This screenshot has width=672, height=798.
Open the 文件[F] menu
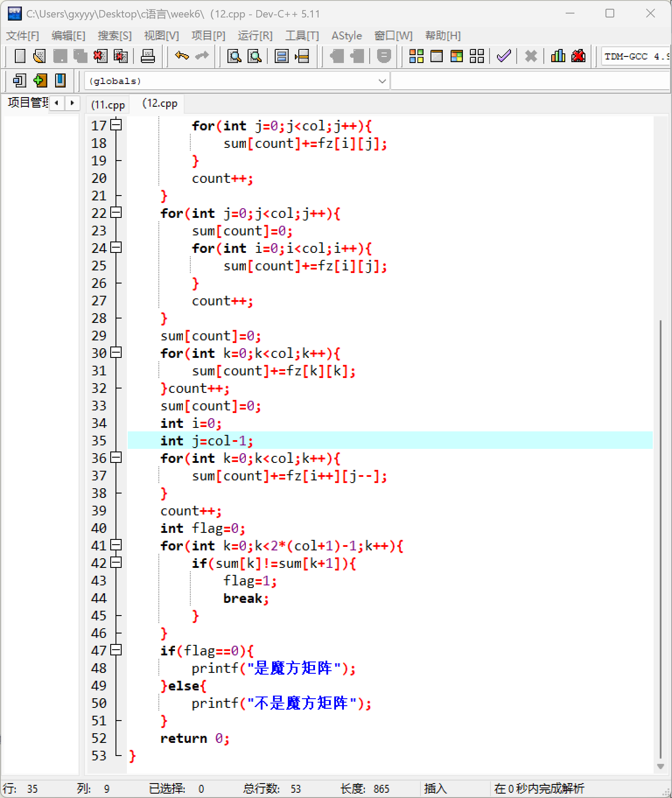(x=22, y=35)
